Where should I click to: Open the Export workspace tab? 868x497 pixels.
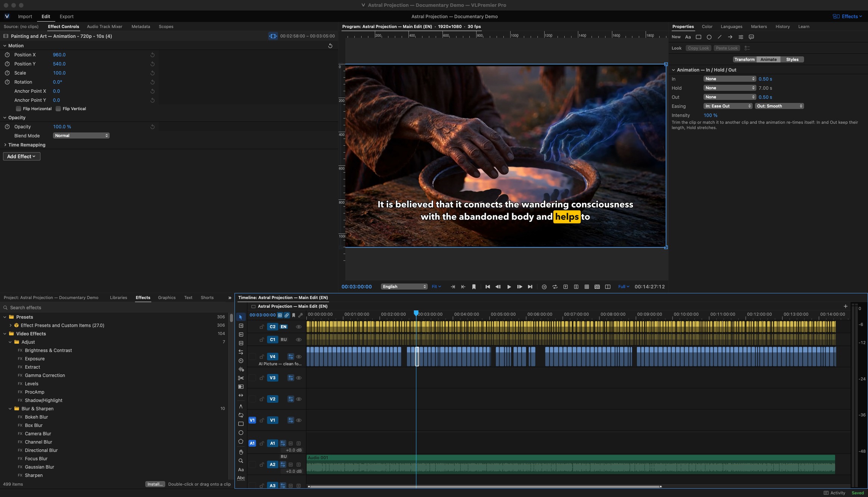[67, 16]
